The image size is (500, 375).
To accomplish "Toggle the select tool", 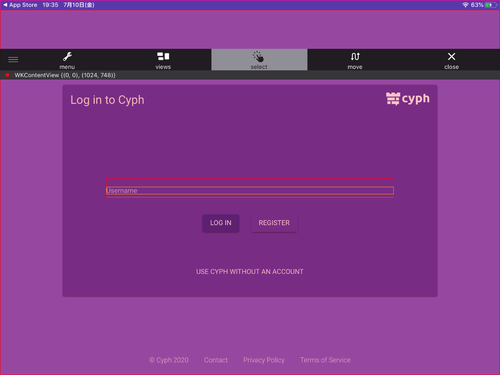I will point(259,60).
